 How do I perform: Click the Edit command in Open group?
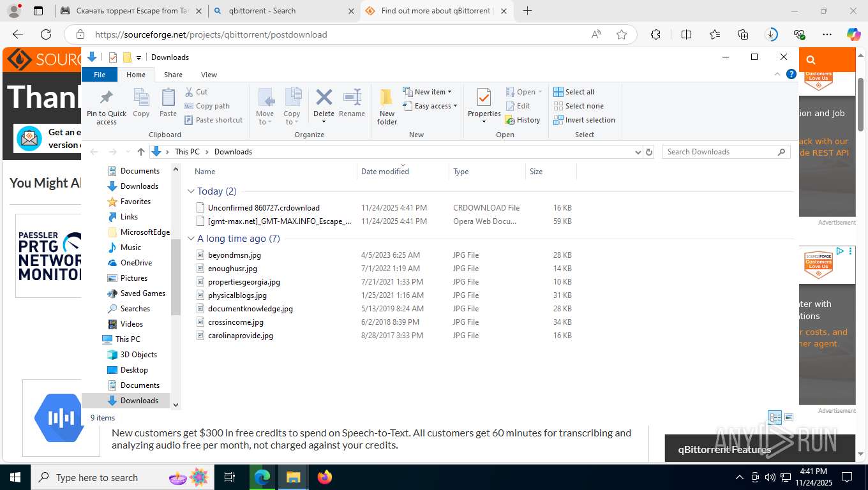click(518, 106)
